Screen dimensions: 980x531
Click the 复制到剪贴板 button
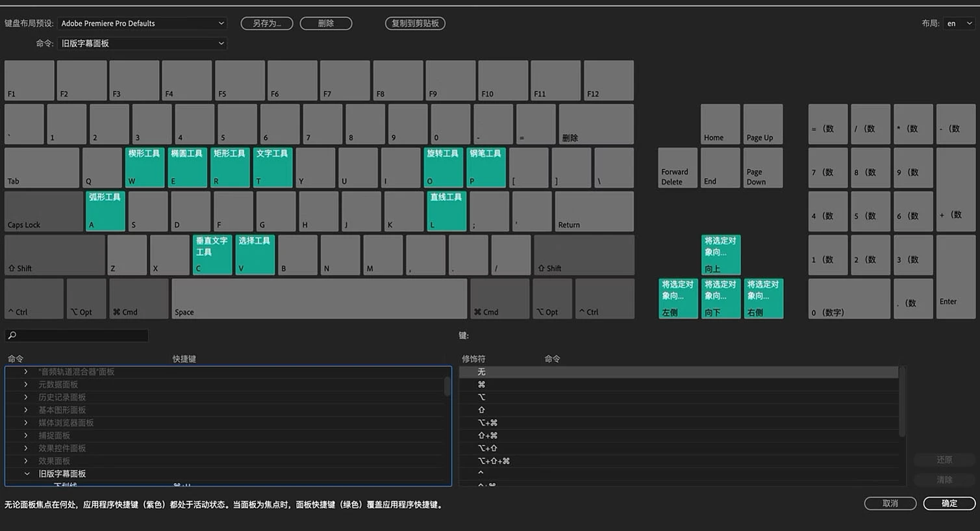click(415, 23)
